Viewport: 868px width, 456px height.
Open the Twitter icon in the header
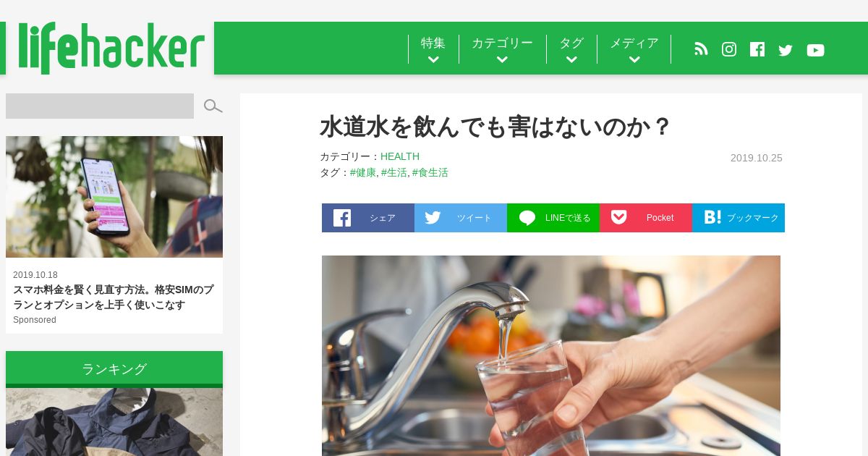click(786, 50)
